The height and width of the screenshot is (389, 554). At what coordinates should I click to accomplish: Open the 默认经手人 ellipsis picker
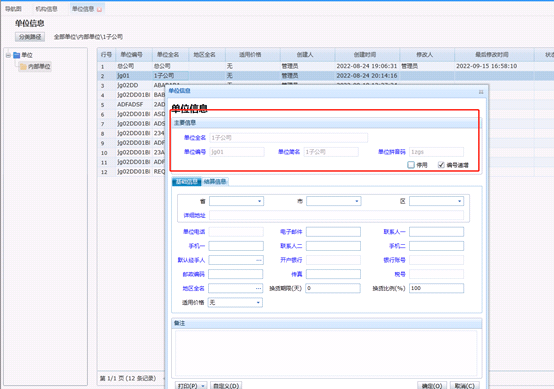pos(259,260)
